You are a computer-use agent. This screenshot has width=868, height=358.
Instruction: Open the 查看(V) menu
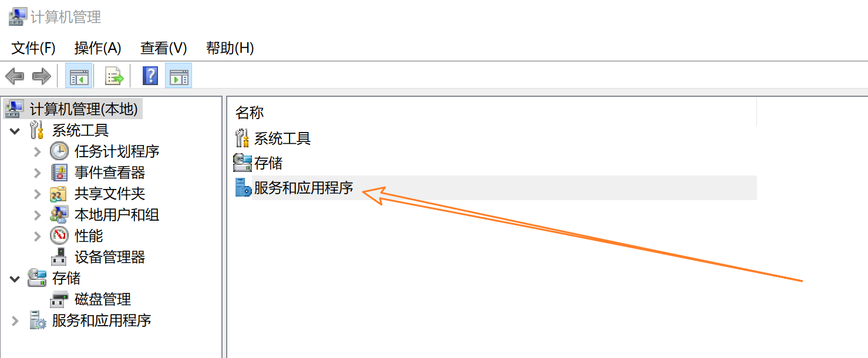click(x=164, y=48)
